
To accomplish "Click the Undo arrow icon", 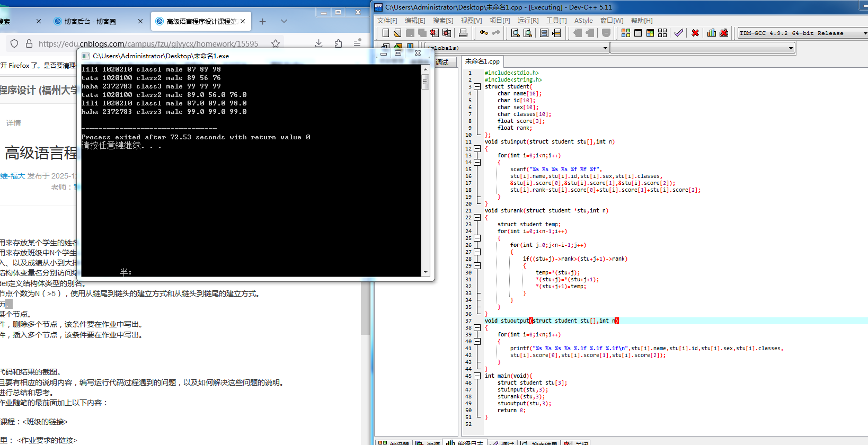I will click(x=484, y=33).
